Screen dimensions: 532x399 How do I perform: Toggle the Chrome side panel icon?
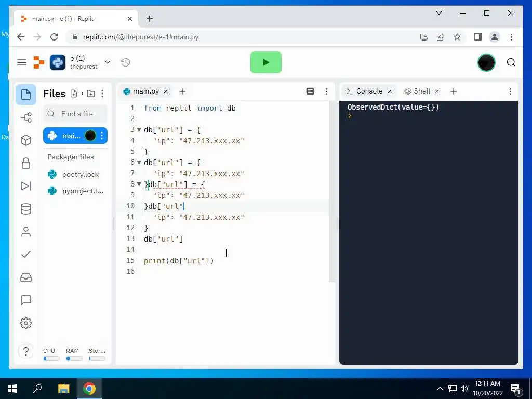(478, 37)
